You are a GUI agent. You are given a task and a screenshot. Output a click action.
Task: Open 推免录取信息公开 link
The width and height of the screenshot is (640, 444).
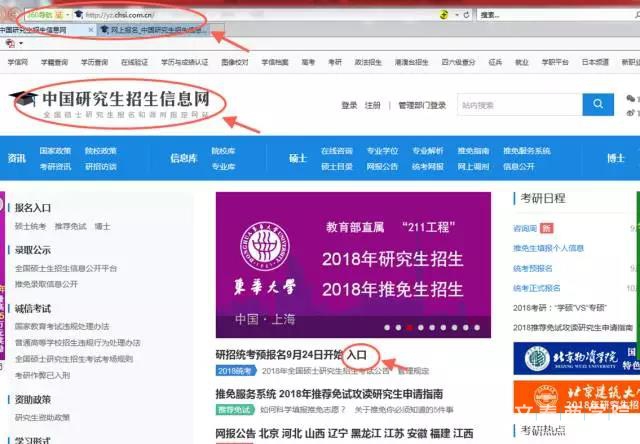(46, 284)
